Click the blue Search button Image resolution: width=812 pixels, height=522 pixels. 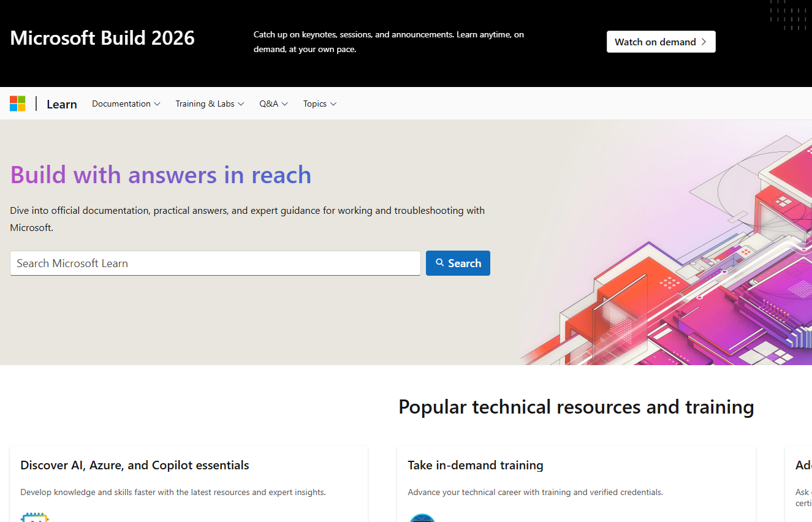tap(458, 263)
